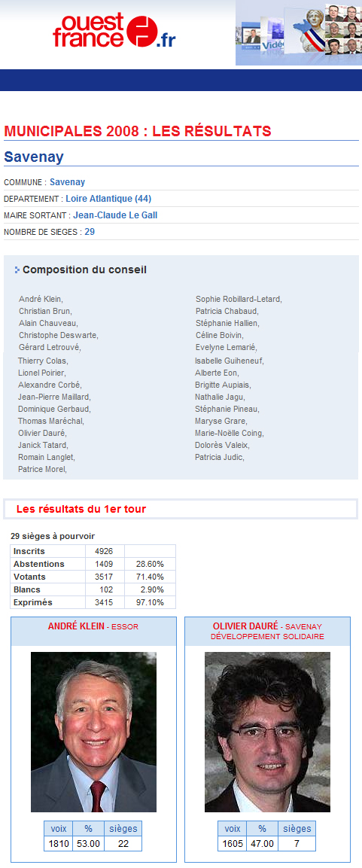362x868 pixels.
Task: Select the OLIVIER DAURÉ candidate header
Action: click(x=267, y=632)
